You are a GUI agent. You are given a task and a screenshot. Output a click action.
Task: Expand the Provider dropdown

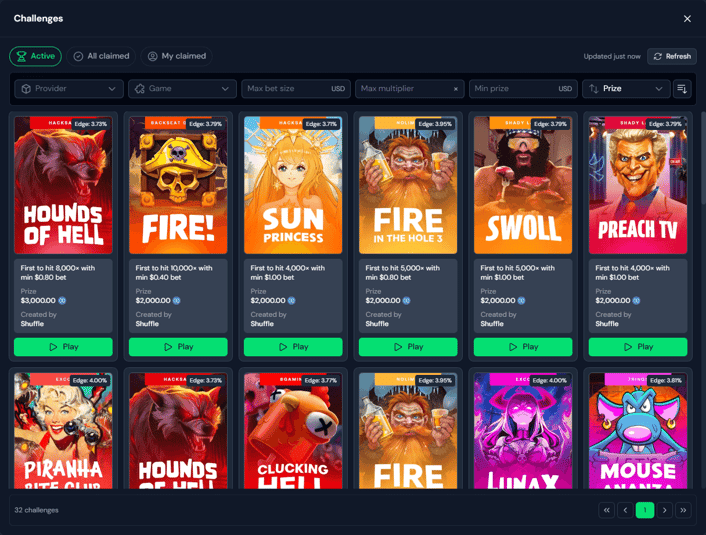point(69,89)
